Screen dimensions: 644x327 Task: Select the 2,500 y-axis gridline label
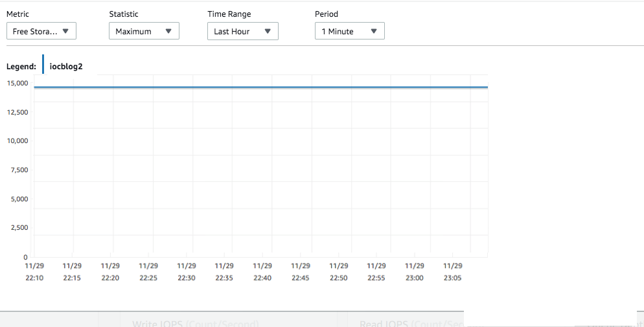pos(19,227)
